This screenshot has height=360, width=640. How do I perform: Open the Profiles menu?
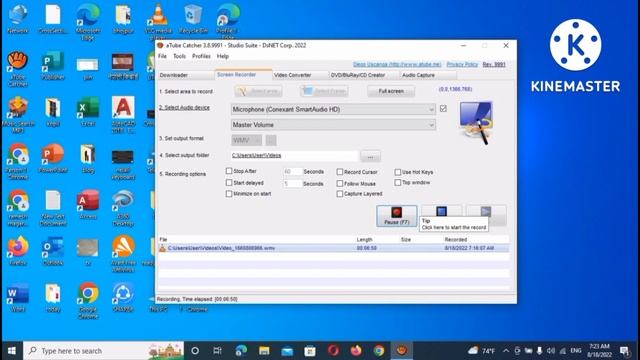click(x=201, y=56)
